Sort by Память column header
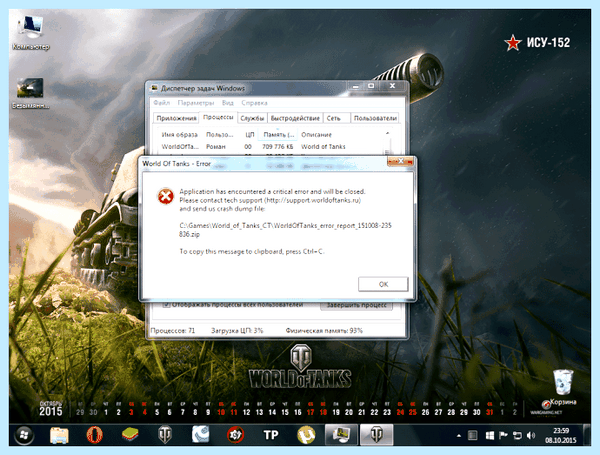The image size is (600, 455). [279, 135]
